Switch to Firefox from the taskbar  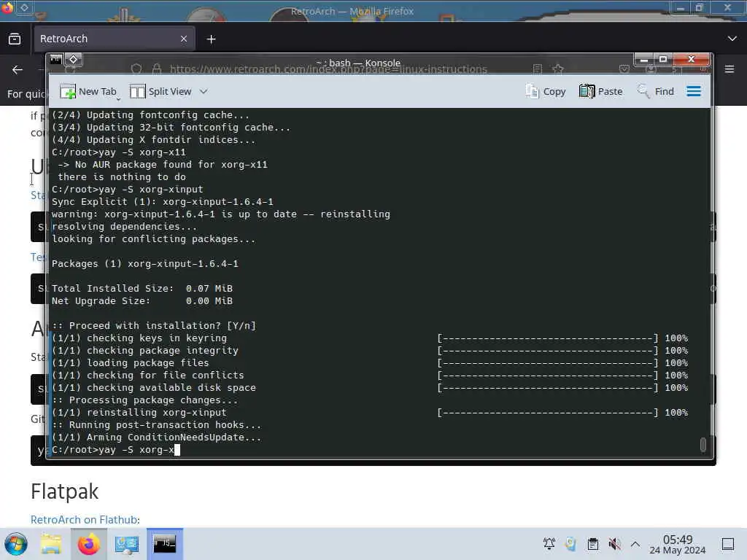pos(89,544)
